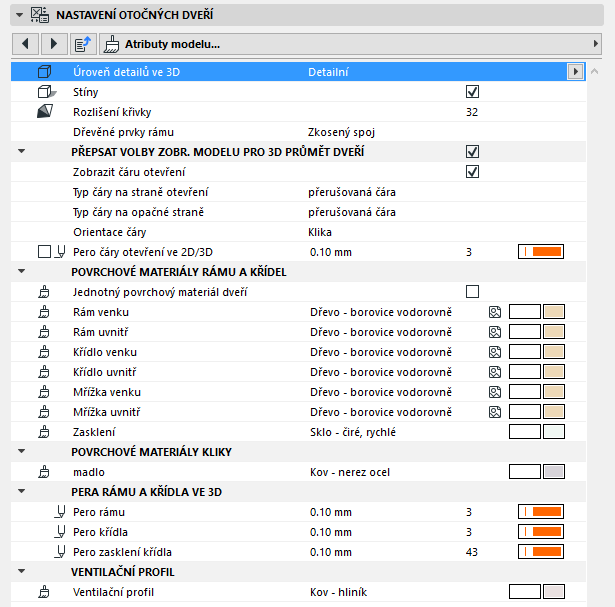
Task: Collapse the Povrchové materiály rámu a křídel section
Action: pos(24,271)
